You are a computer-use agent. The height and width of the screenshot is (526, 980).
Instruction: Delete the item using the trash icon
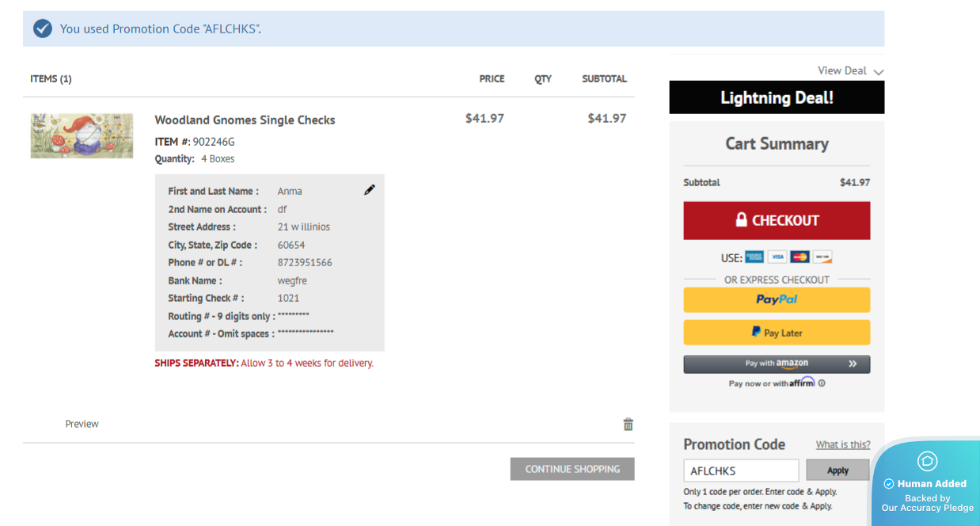(x=628, y=424)
